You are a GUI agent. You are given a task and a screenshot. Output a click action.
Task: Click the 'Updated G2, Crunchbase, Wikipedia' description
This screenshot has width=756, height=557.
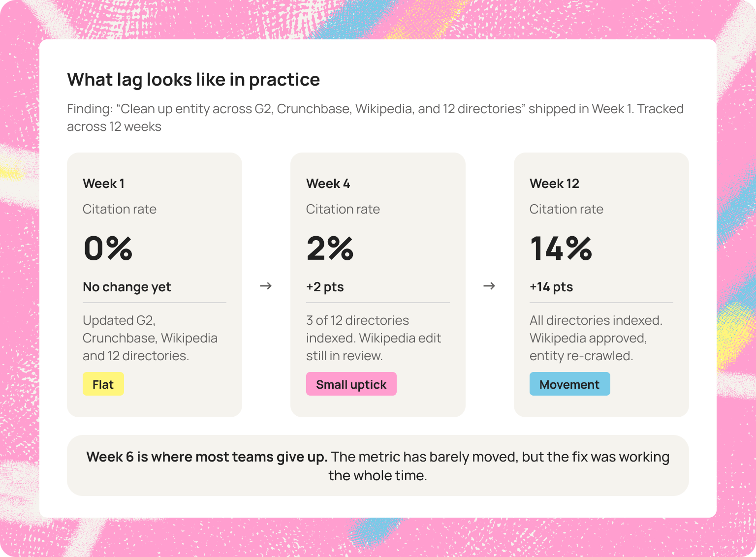pyautogui.click(x=150, y=338)
